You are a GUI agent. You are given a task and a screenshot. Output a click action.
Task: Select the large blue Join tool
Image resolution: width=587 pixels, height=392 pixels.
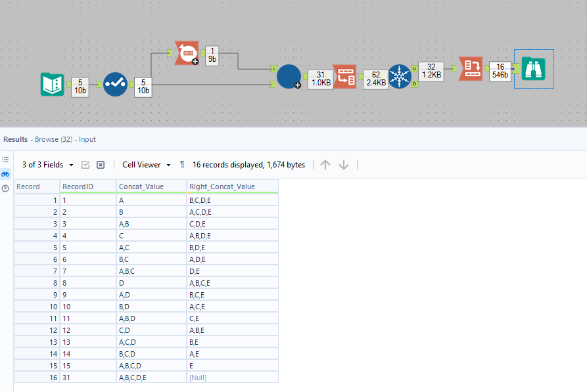pyautogui.click(x=289, y=77)
